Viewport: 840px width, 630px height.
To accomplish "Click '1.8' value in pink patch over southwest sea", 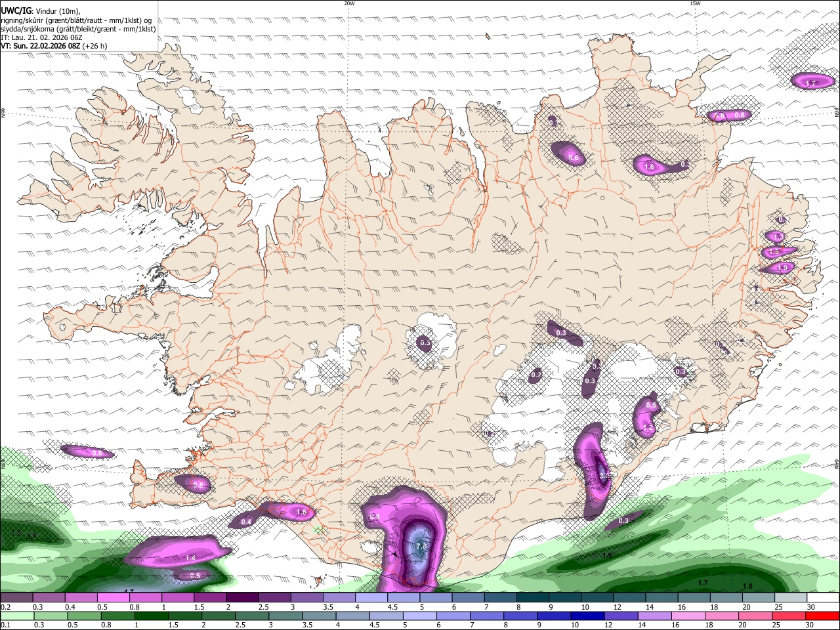I will point(191,557).
